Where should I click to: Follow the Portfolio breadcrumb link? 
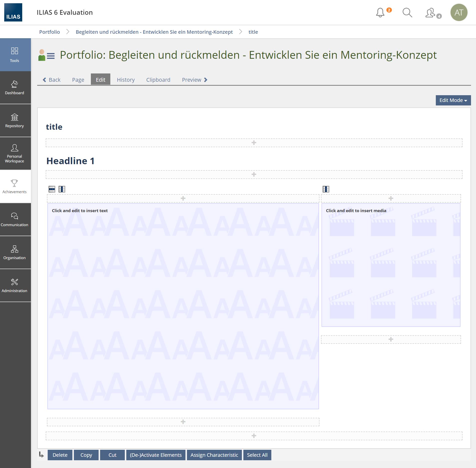tap(49, 32)
